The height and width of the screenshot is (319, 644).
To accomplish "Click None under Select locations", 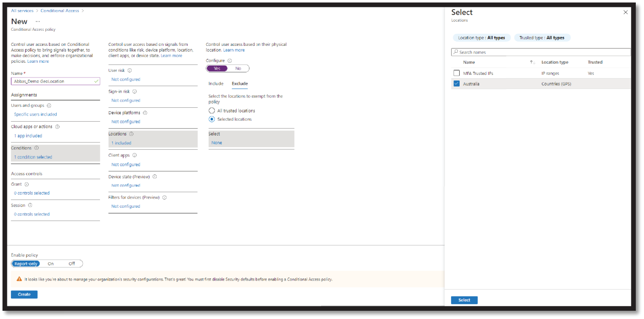I will (x=217, y=143).
